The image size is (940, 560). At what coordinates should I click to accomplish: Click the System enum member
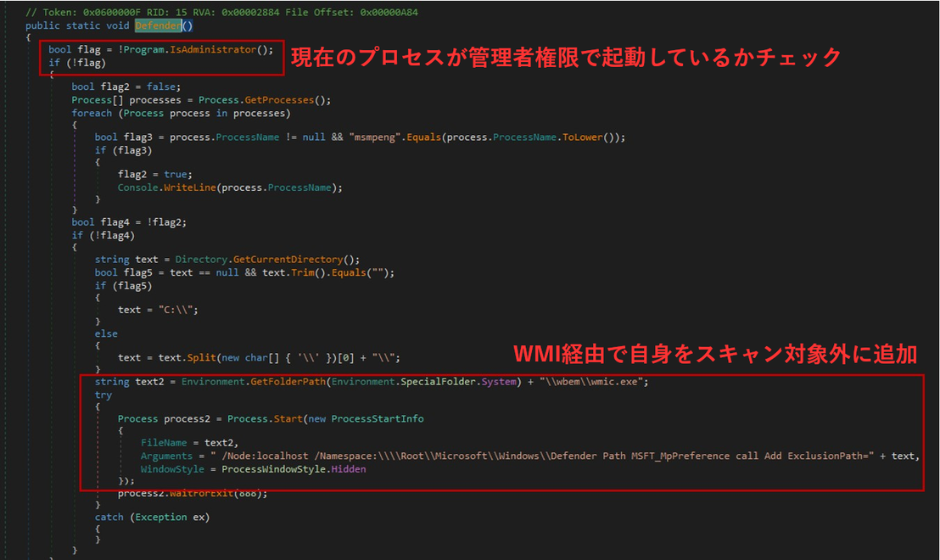pyautogui.click(x=499, y=382)
